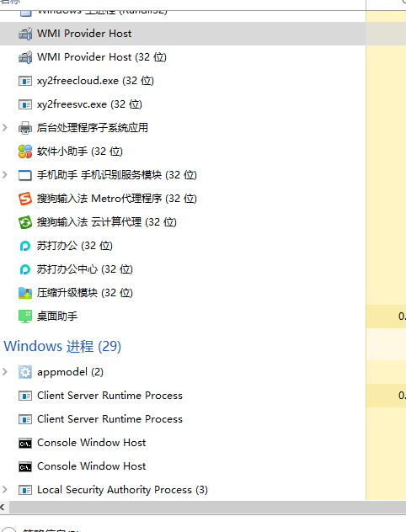Select the 苏打办公 (32 位) process
The image size is (406, 532).
(183, 246)
